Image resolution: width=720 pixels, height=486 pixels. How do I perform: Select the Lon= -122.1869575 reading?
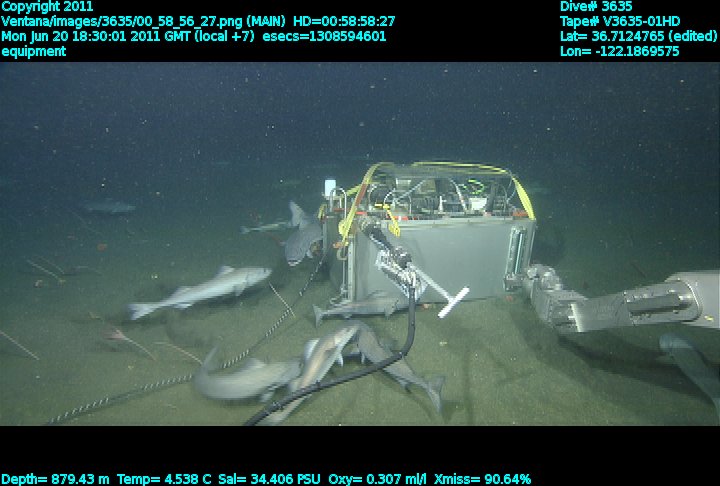point(620,51)
